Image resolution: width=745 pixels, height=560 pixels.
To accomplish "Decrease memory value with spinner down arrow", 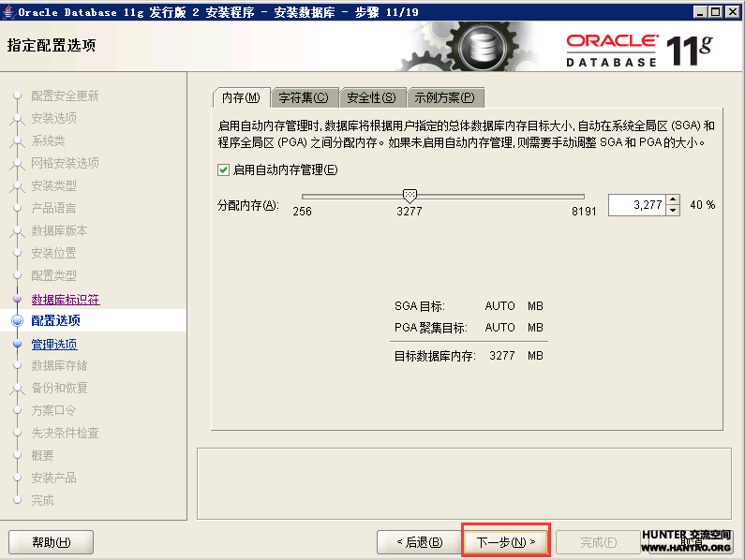I will click(x=673, y=210).
